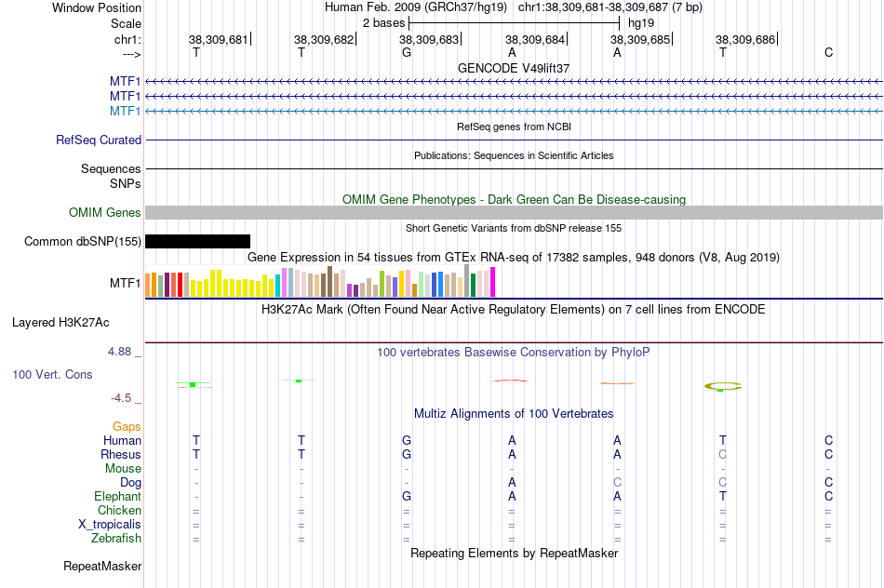Select the Chicken species row label

[119, 510]
